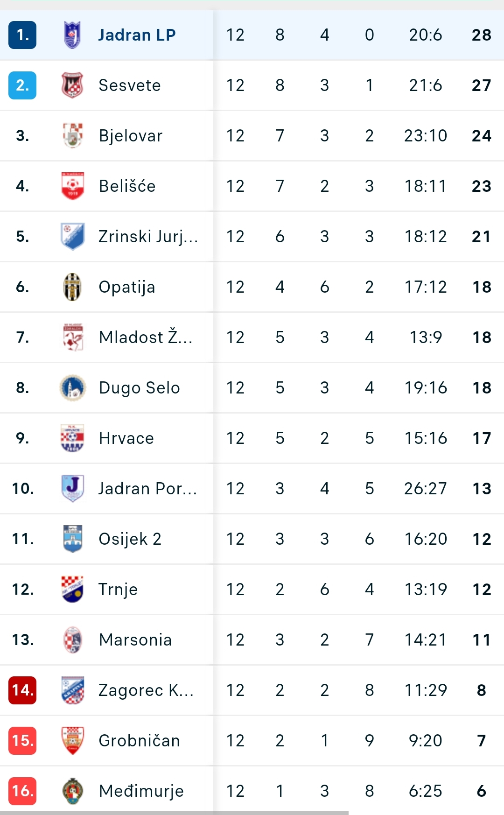Click the horizontal scrollbar at the bottom
Screen dimensions: 504x815
174,813
